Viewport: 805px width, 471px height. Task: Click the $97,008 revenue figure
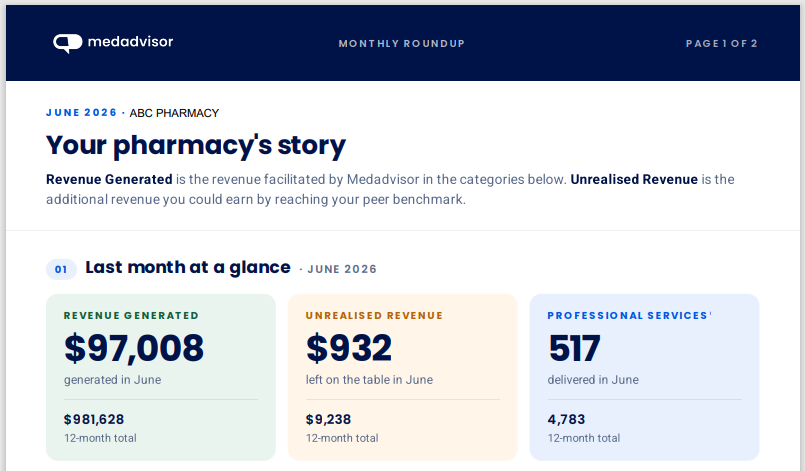pos(134,348)
